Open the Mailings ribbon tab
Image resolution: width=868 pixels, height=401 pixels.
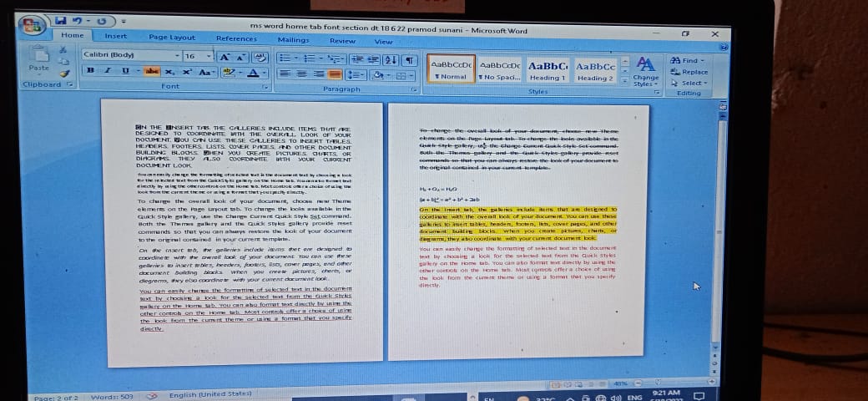(293, 39)
